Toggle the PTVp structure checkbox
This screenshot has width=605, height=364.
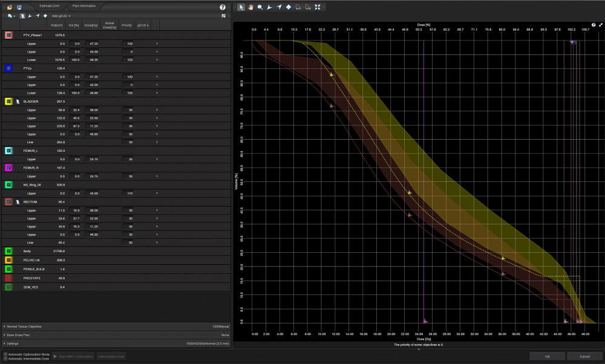coord(8,68)
